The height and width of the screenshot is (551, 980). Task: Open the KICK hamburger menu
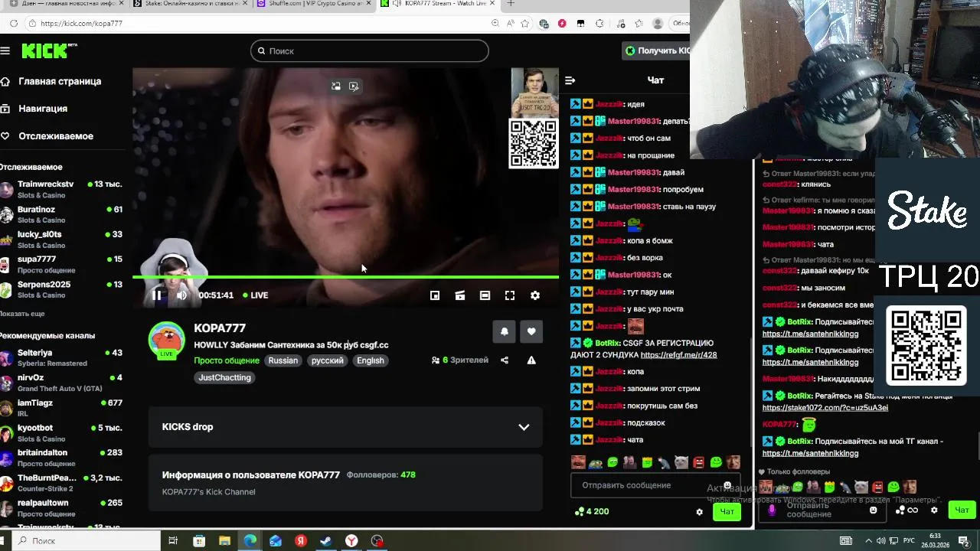[5, 51]
